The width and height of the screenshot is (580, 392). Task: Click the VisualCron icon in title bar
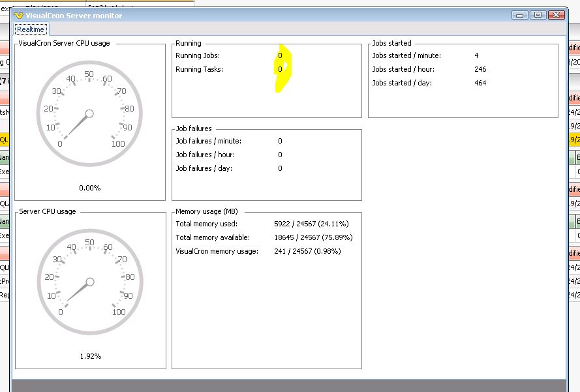tap(18, 16)
